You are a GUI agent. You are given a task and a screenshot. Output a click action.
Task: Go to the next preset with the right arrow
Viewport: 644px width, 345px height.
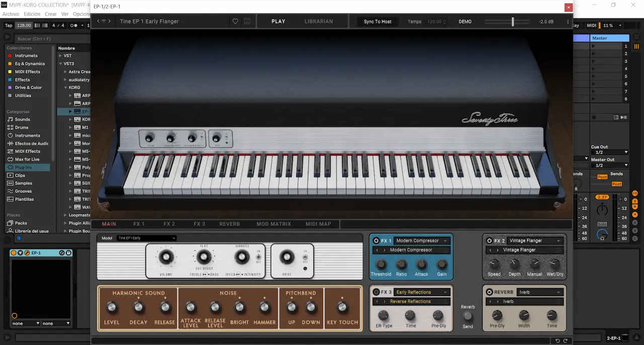pyautogui.click(x=110, y=21)
